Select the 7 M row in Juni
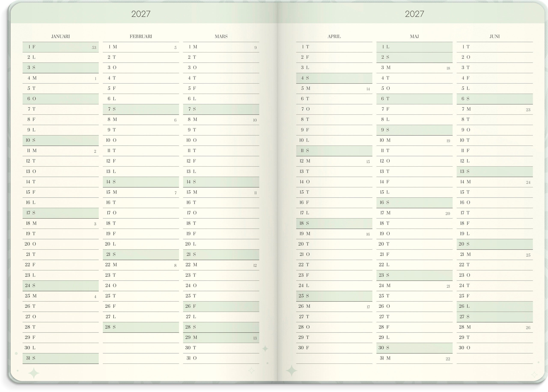The image size is (548, 392). [495, 109]
